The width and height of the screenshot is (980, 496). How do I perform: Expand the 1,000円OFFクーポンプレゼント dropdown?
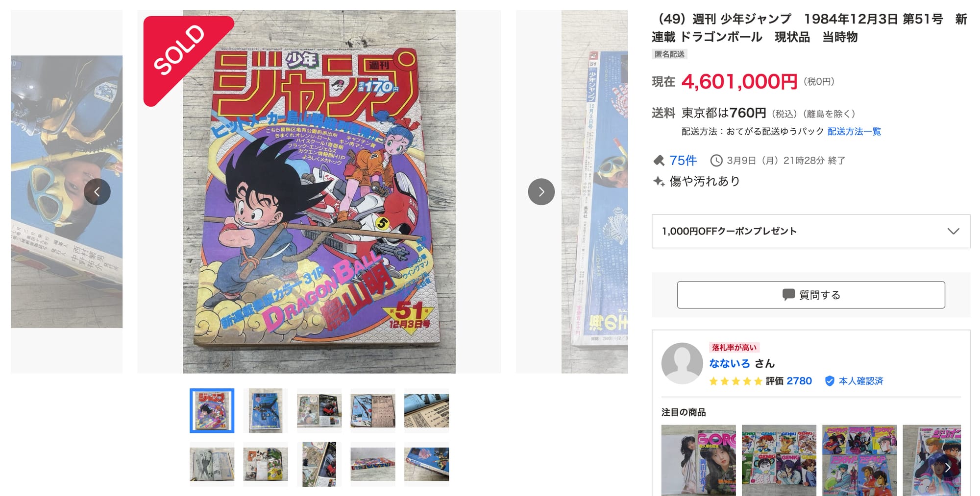810,231
